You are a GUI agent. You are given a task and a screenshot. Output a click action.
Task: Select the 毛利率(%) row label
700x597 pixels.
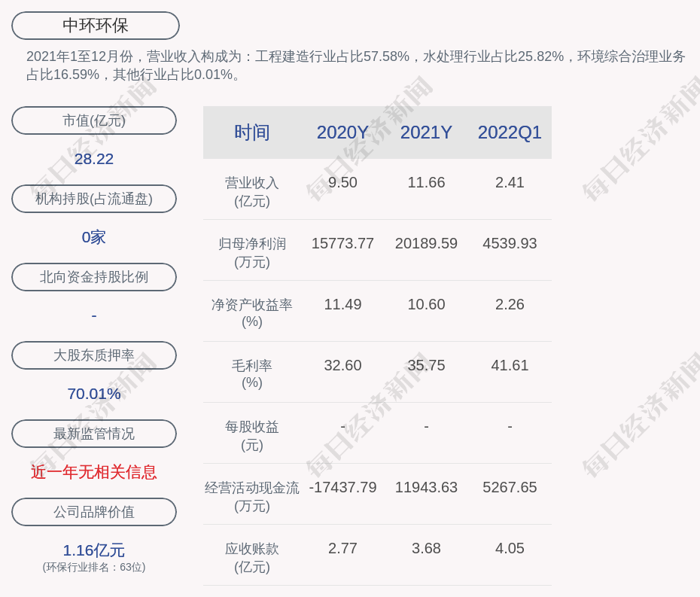coord(251,374)
